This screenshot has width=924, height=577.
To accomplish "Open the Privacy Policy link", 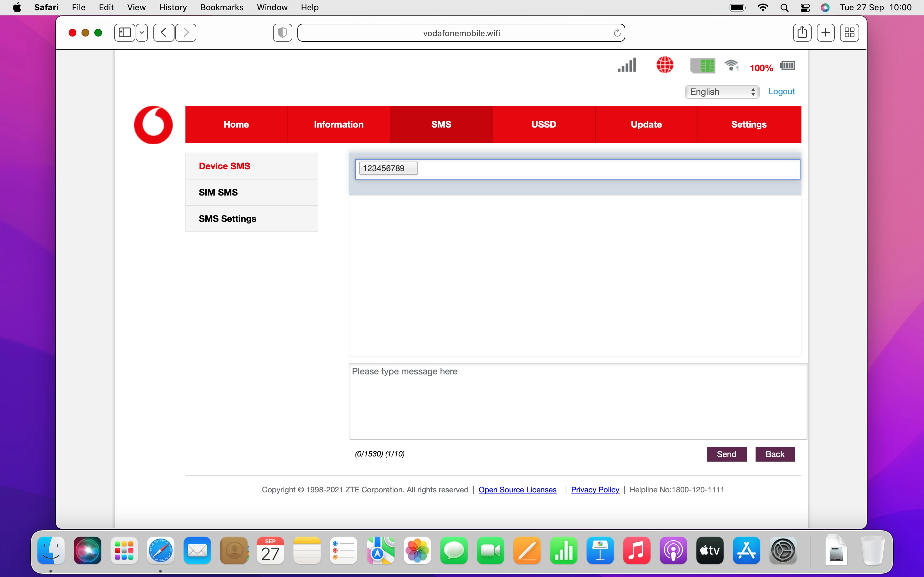I will (x=595, y=489).
